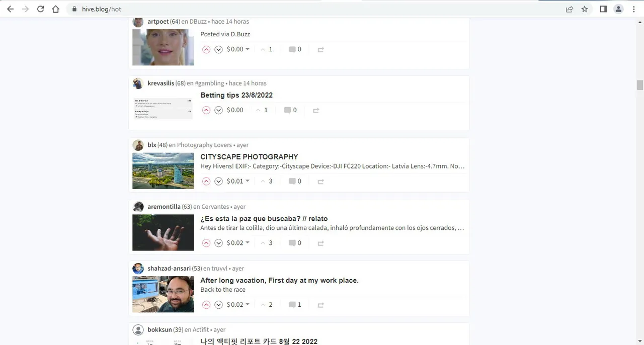The width and height of the screenshot is (644, 345).
Task: Open the browser home page
Action: pos(55,9)
